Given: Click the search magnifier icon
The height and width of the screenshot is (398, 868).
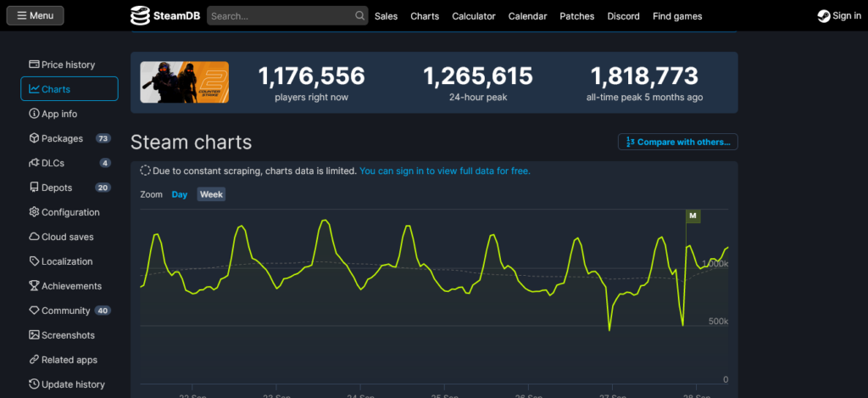Looking at the screenshot, I should [359, 16].
